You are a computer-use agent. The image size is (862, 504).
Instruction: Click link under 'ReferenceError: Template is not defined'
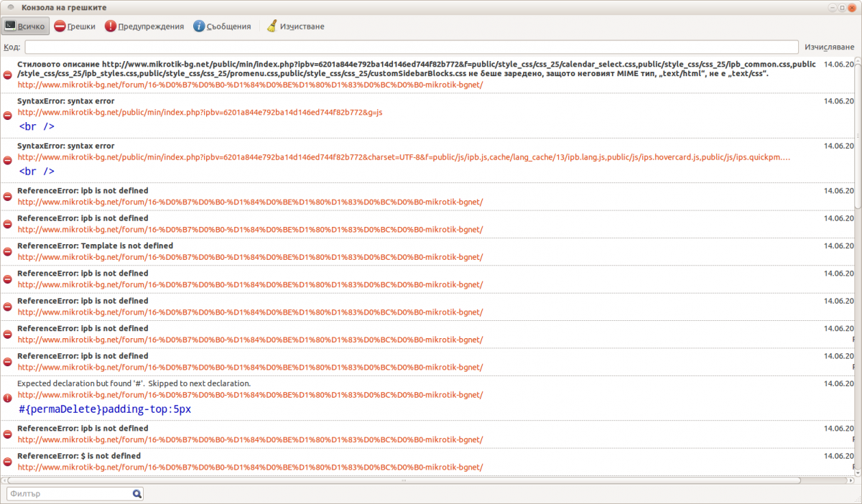[x=250, y=257]
